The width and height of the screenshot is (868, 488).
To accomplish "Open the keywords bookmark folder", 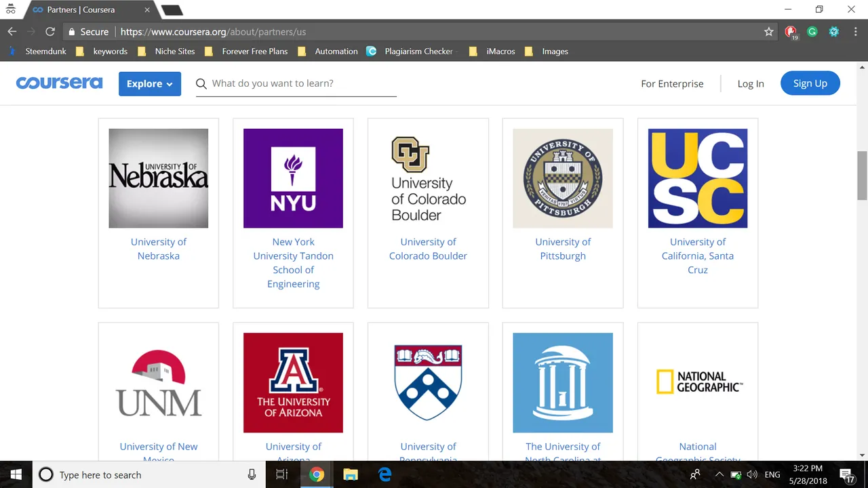I will (x=102, y=52).
